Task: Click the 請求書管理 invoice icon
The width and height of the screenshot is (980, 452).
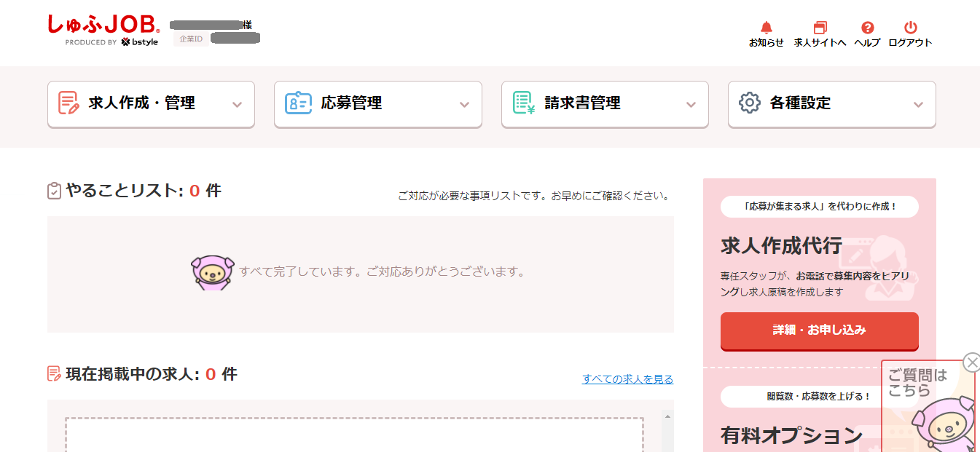Action: coord(524,103)
